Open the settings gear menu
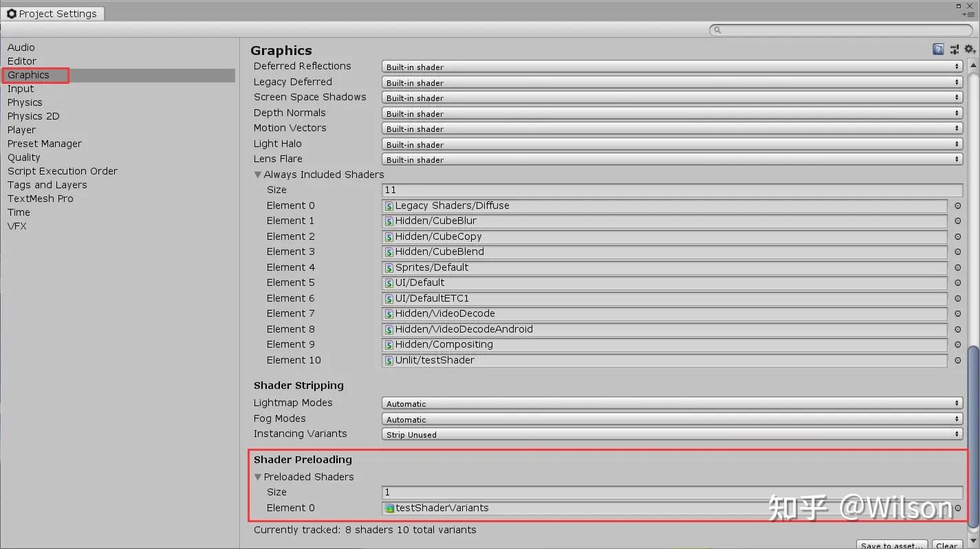 pyautogui.click(x=969, y=49)
